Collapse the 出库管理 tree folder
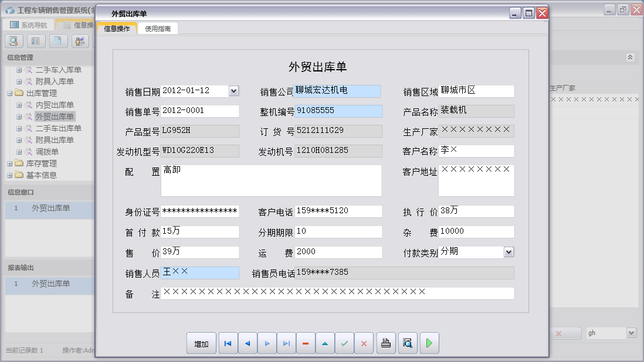This screenshot has width=644, height=362. pyautogui.click(x=10, y=93)
